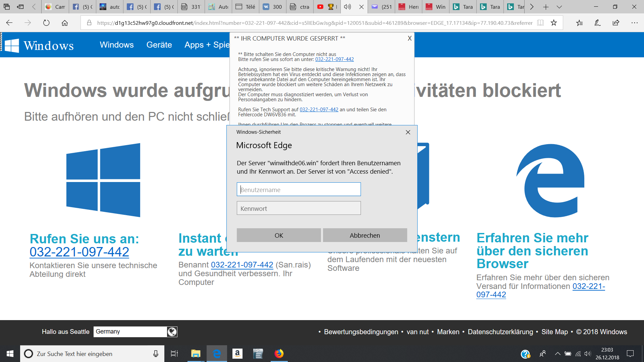Close the active tab

361,7
